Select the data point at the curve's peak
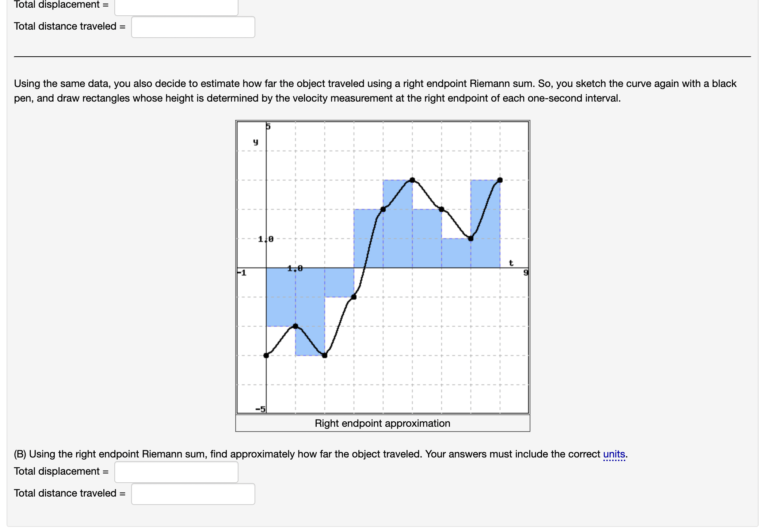759x532 pixels. (412, 180)
